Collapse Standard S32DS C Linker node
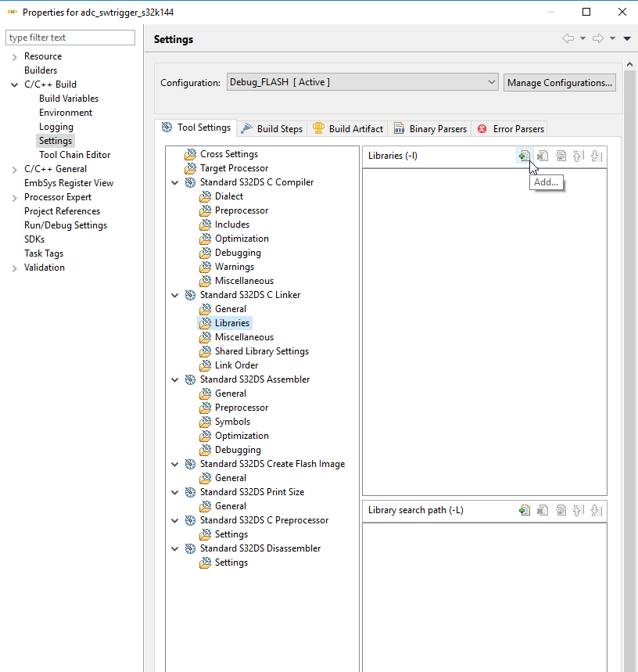 (x=174, y=295)
